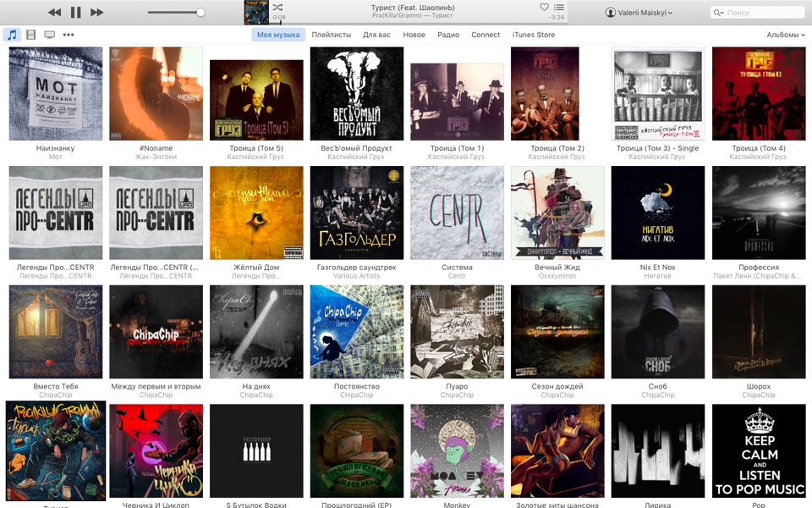
Task: Switch to the Movies library icon
Action: [31, 35]
